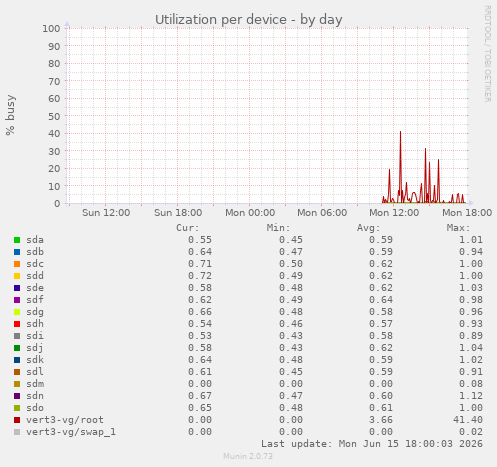Click the 41.40 max value for vert3-vg/root
The height and width of the screenshot is (467, 497).
tap(468, 420)
